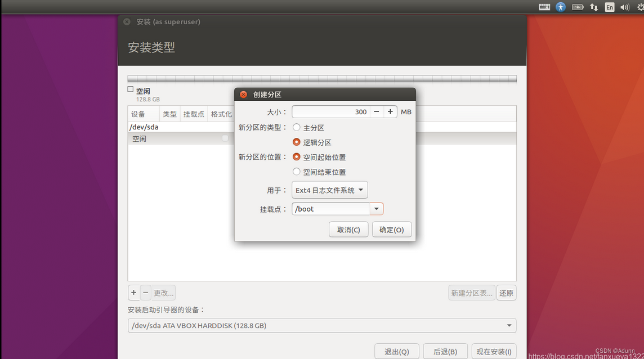The width and height of the screenshot is (644, 359).
Task: Click 现在安装(I) to install now
Action: tap(494, 352)
